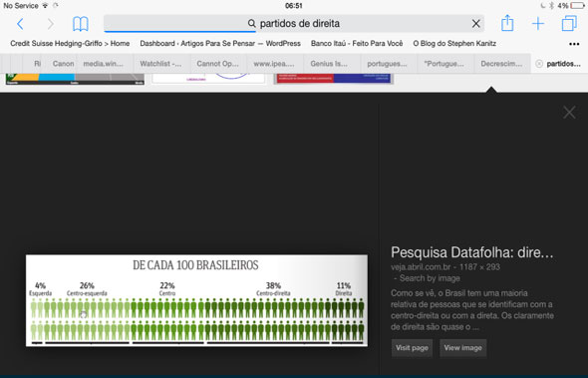Click the 'View image' button
This screenshot has height=378, width=588.
coord(462,348)
